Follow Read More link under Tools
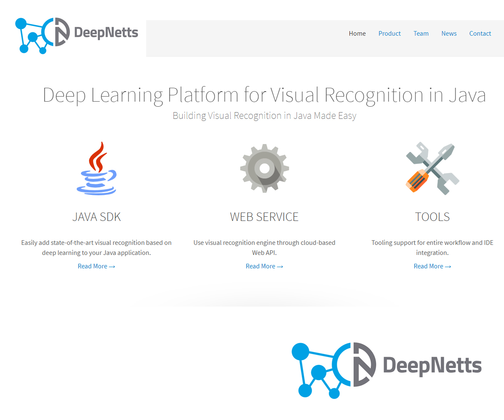Image resolution: width=504 pixels, height=420 pixels. (433, 266)
